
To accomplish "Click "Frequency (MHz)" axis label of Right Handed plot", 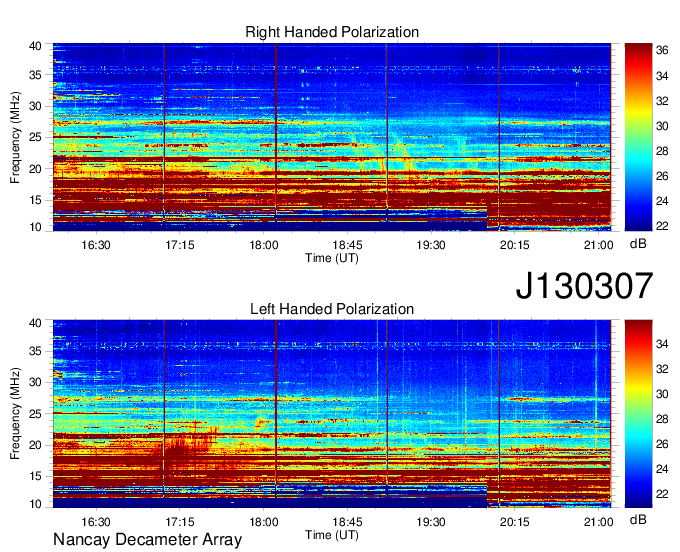I will click(15, 137).
